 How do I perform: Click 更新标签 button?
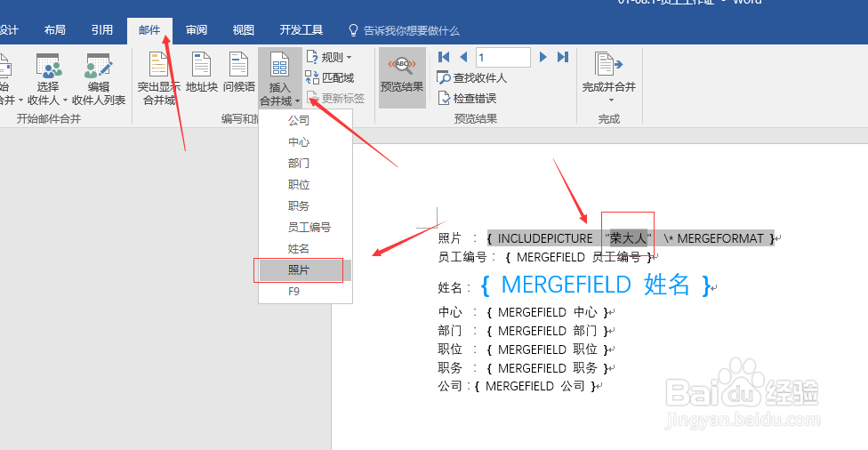coord(335,99)
